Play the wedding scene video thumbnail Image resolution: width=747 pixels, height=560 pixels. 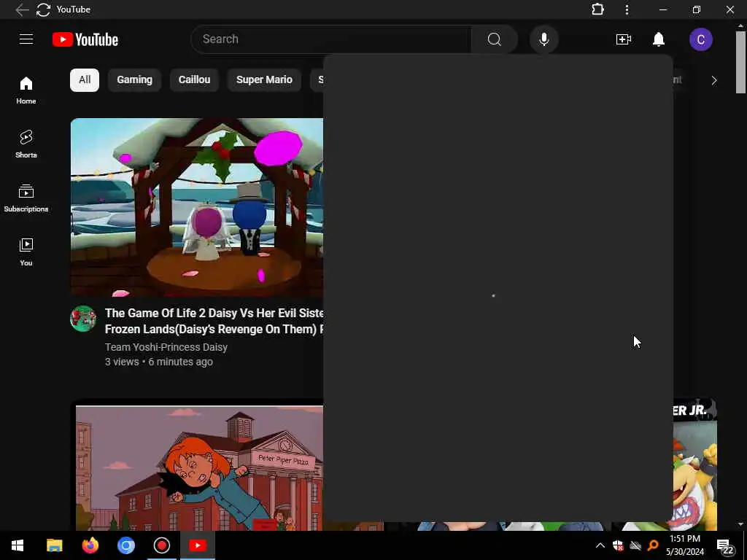click(197, 208)
